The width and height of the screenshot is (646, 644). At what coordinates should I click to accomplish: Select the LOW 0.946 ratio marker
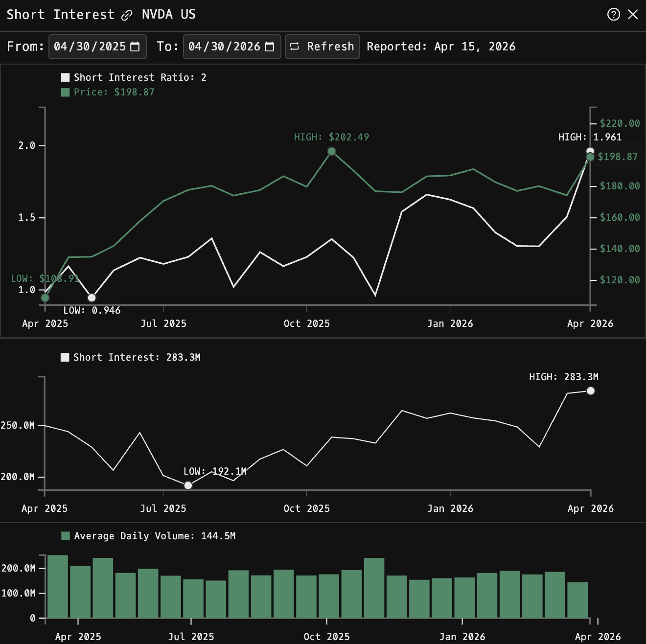92,298
